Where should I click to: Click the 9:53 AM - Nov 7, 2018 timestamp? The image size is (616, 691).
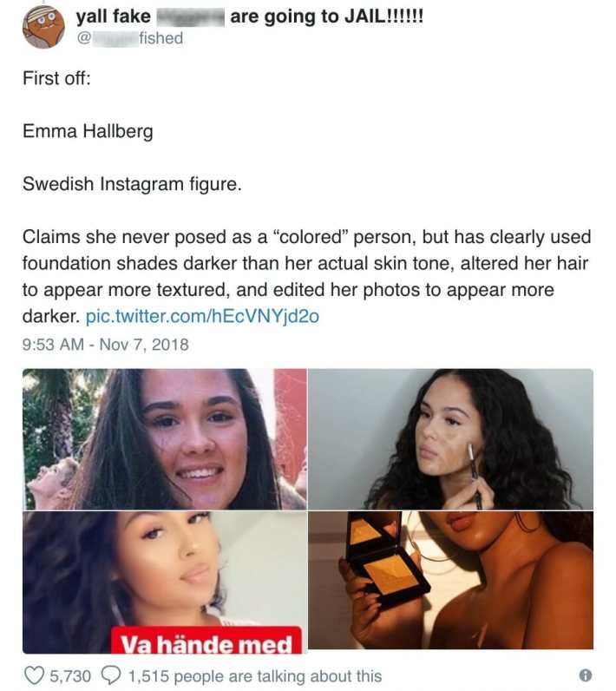105,344
